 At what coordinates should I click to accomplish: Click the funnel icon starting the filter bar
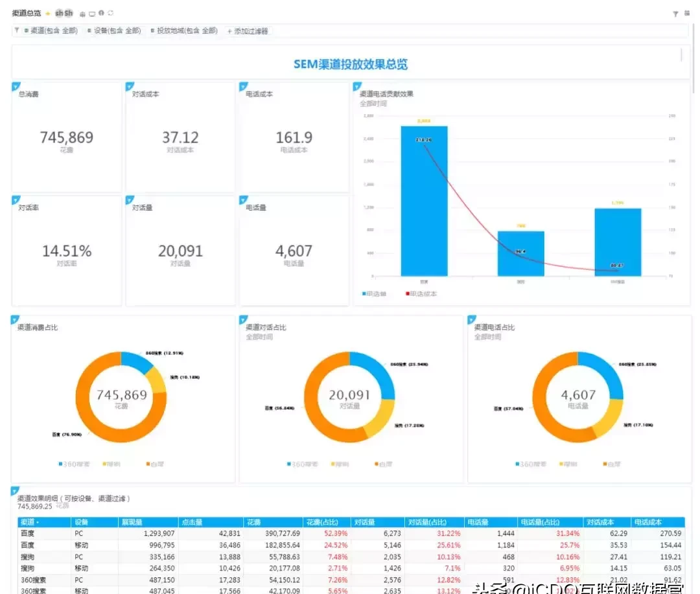16,30
